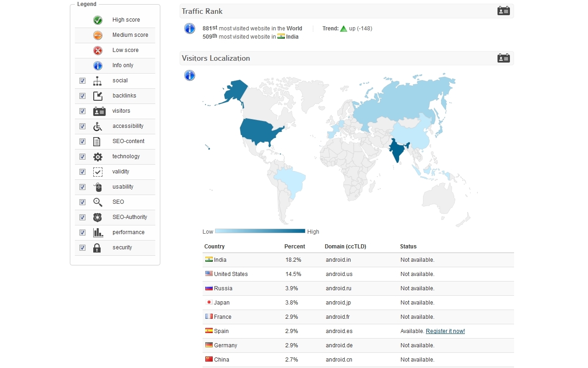Click the usability mouse icon

pos(98,187)
